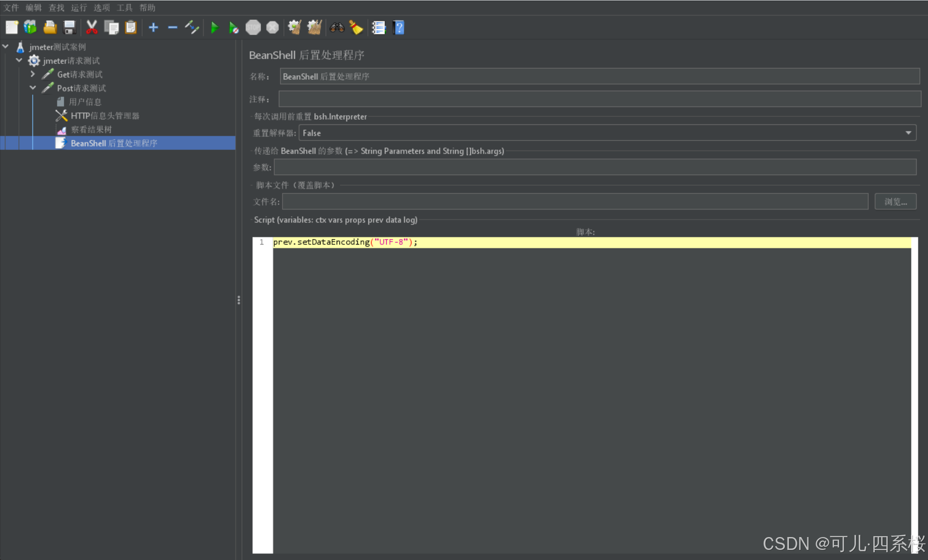The image size is (928, 560).
Task: Click the blue plus Expand All icon
Action: pos(154,28)
